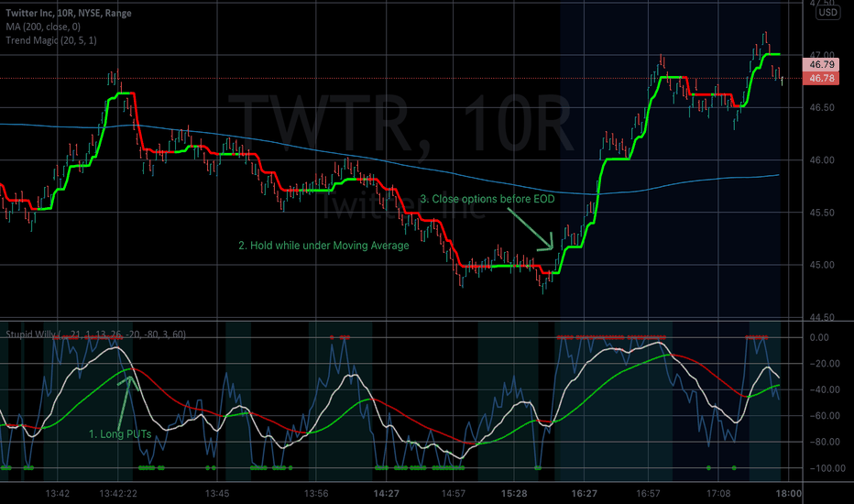Select the Twitter Inc, 10R, NYSE, Range title
Viewport: 854px width, 504px height.
click(x=69, y=13)
